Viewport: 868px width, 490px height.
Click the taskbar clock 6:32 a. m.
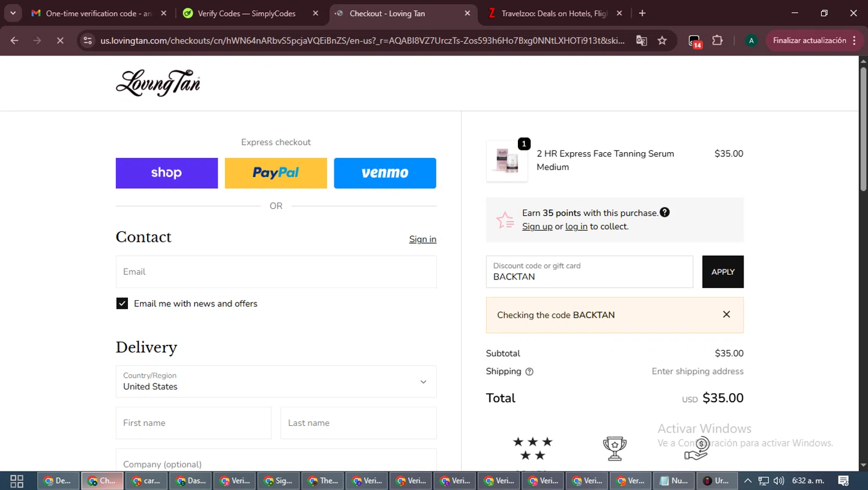[808, 481]
